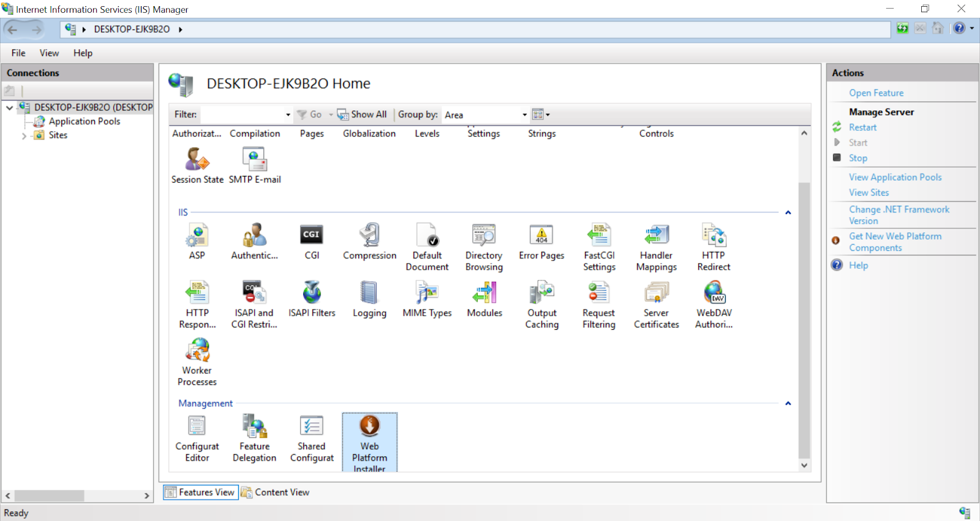Click Help link in Actions pane

tap(858, 265)
